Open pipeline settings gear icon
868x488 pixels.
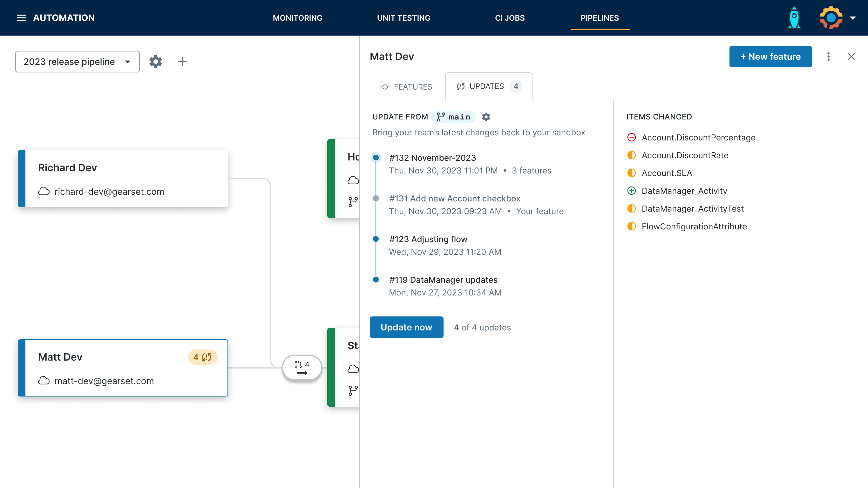[156, 62]
